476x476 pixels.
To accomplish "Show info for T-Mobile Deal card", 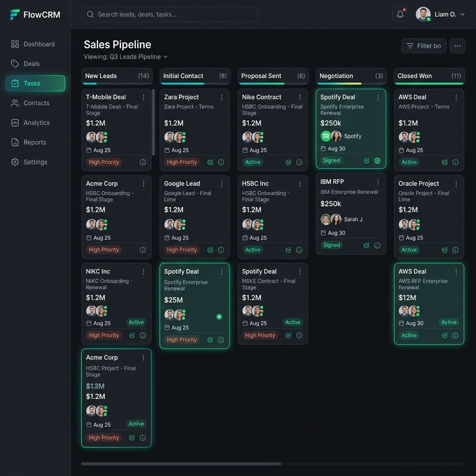I will pyautogui.click(x=143, y=162).
